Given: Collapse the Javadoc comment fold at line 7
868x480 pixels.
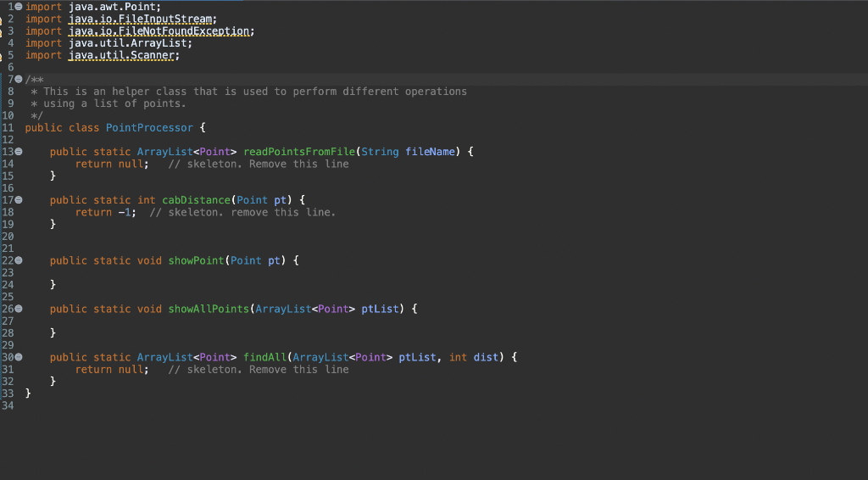Looking at the screenshot, I should point(19,79).
